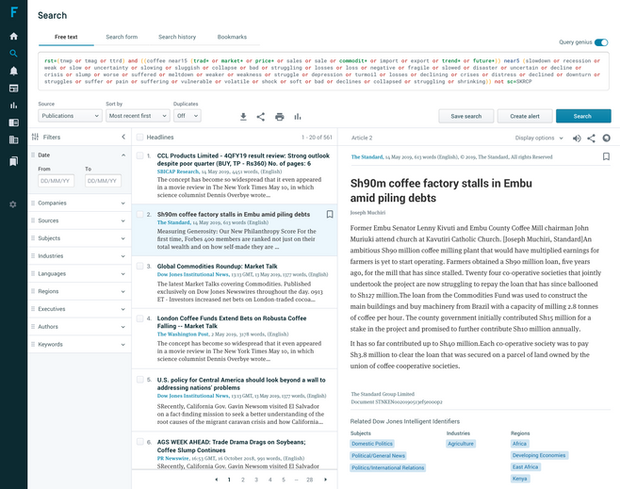620x489 pixels.
Task: Bookmark the open Sh90m coffee article
Action: [x=606, y=157]
